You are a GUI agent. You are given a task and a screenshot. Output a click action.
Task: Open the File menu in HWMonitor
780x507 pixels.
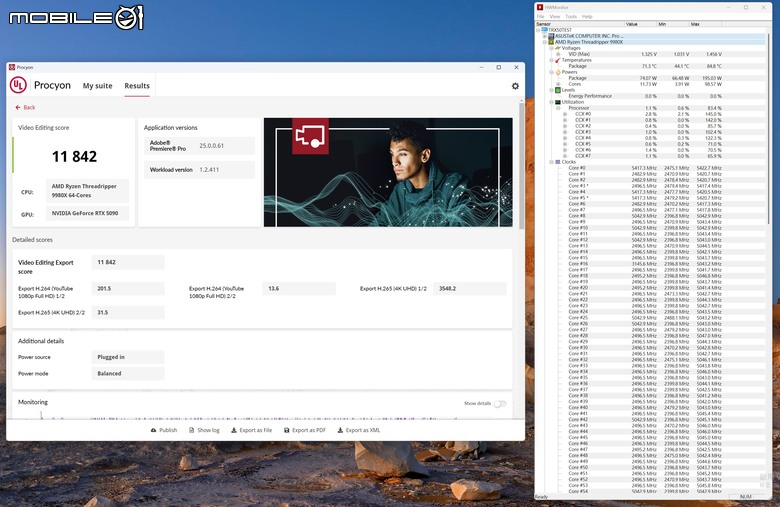[x=540, y=16]
